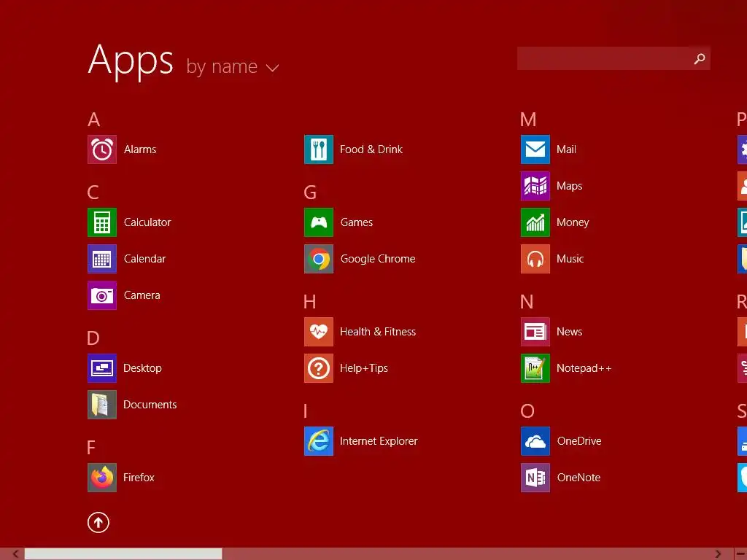Launch the Internet Explorer icon
The width and height of the screenshot is (747, 560).
[319, 441]
